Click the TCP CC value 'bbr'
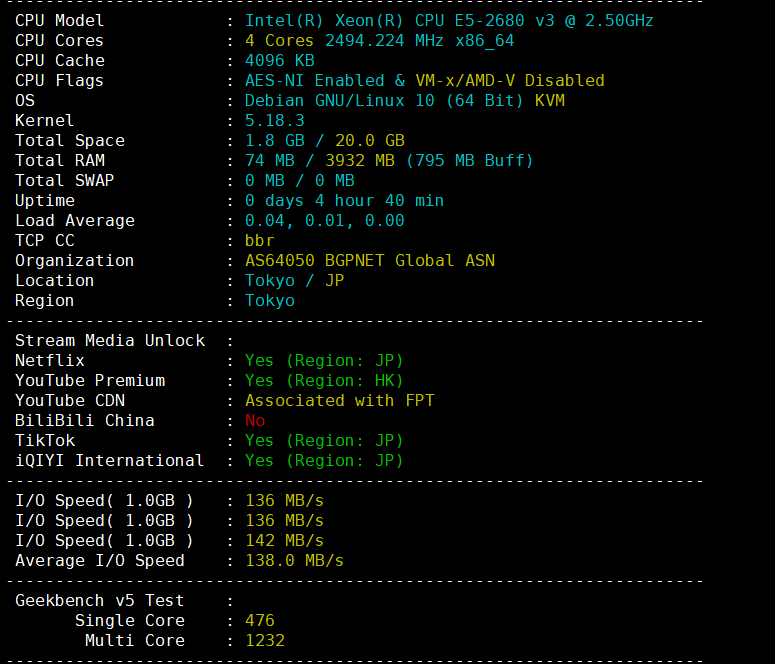This screenshot has width=775, height=664. pyautogui.click(x=259, y=240)
